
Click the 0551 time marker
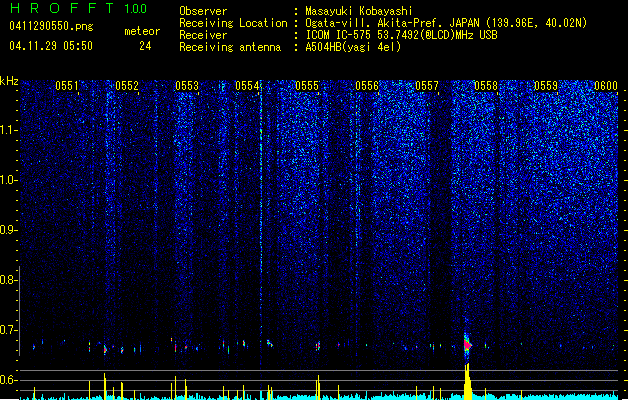pyautogui.click(x=67, y=86)
